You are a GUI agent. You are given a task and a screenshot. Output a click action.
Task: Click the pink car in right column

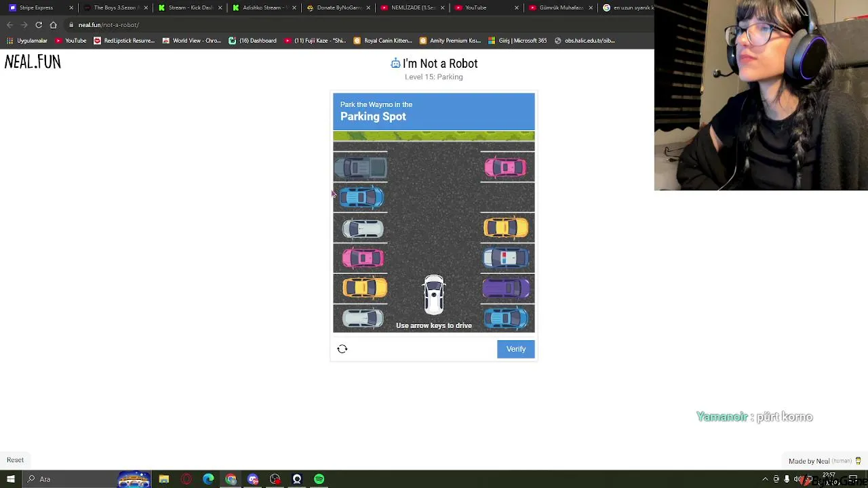pyautogui.click(x=505, y=167)
